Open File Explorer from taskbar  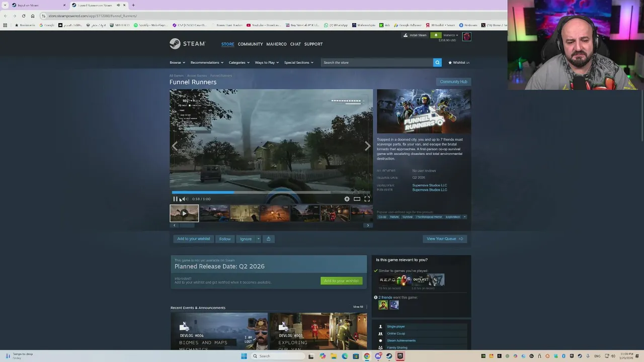tap(334, 356)
